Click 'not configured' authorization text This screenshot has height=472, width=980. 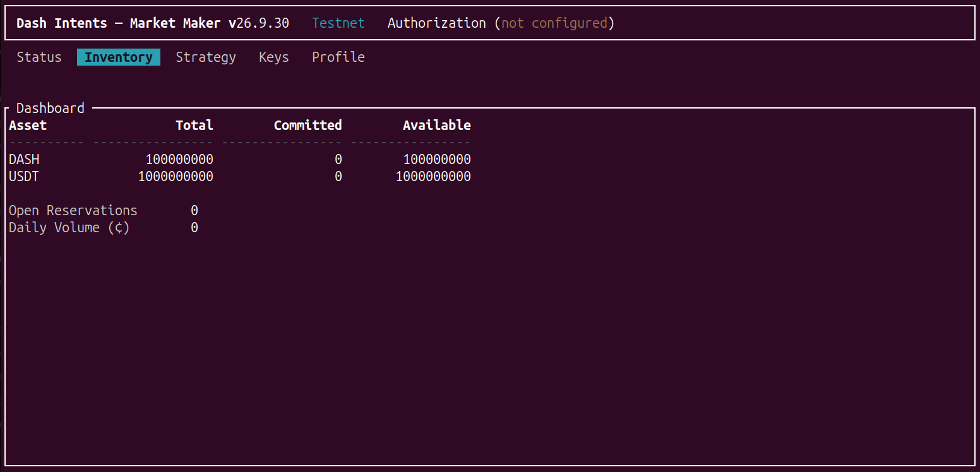(x=554, y=23)
